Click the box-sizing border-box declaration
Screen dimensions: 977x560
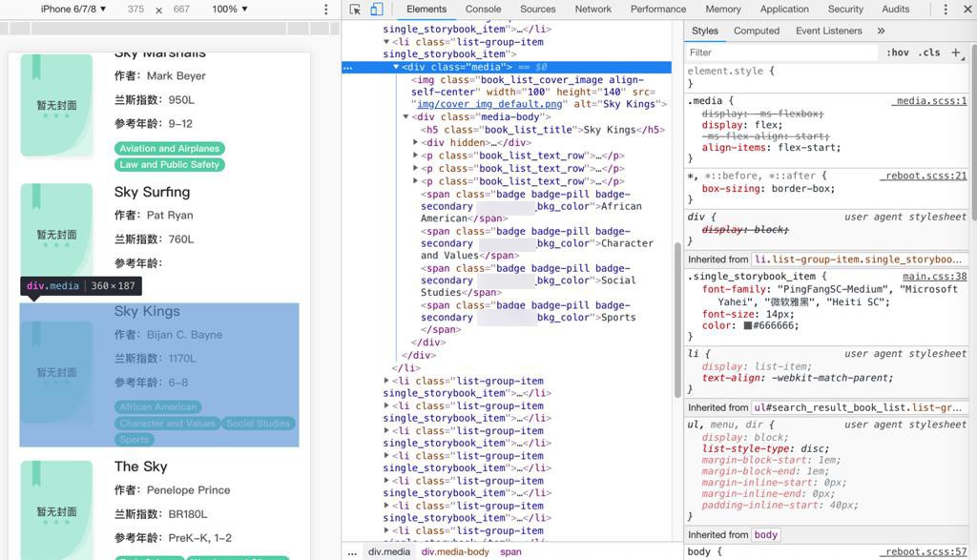pyautogui.click(x=768, y=189)
